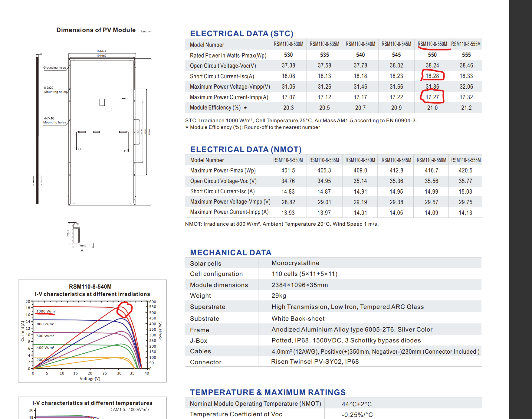Click the red circle annotation on the I-V chart
The width and height of the screenshot is (532, 419).
[124, 309]
